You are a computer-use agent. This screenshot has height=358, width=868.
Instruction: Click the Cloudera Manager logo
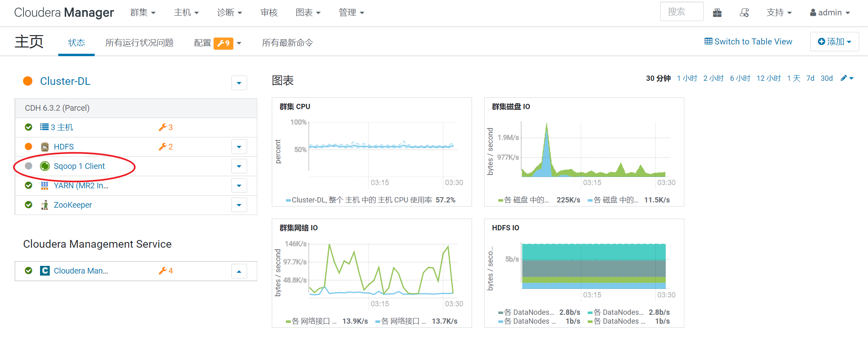pyautogui.click(x=64, y=13)
